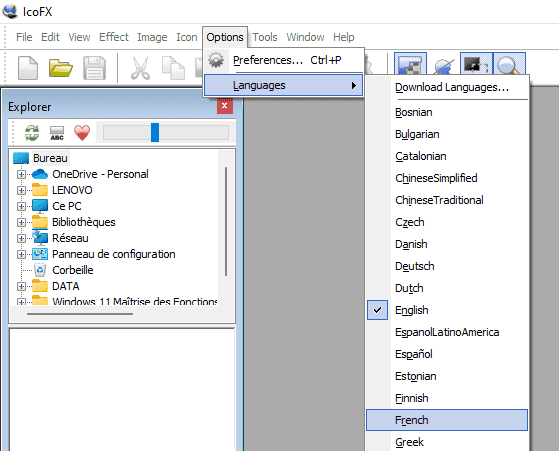Open the Effect menu
This screenshot has height=451, width=559.
[114, 37]
